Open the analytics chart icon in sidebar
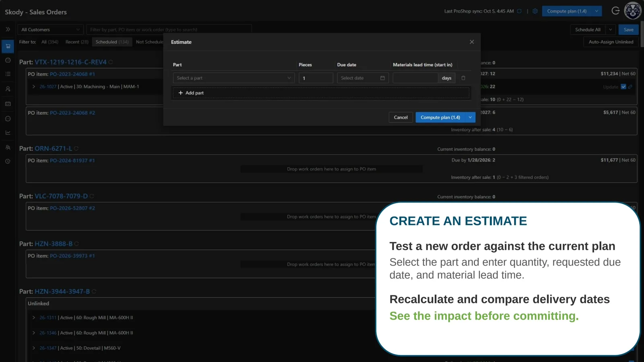Viewport: 644px width, 362px height. click(x=8, y=133)
